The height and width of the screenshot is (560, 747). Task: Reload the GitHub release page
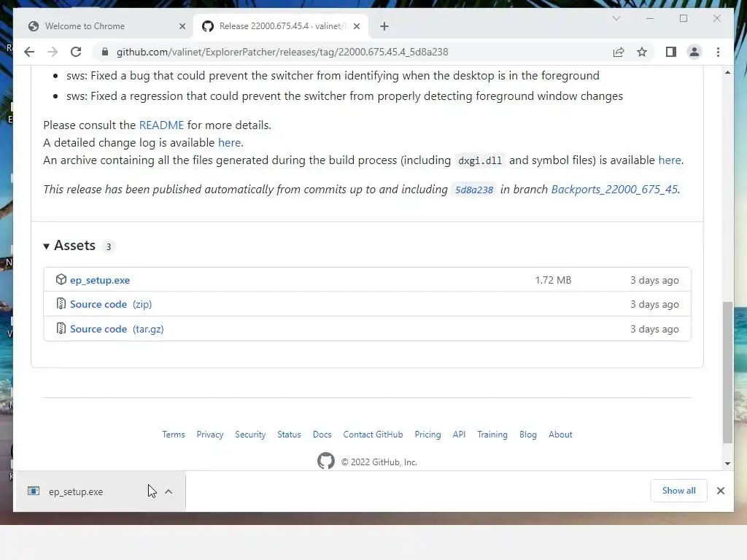click(76, 52)
